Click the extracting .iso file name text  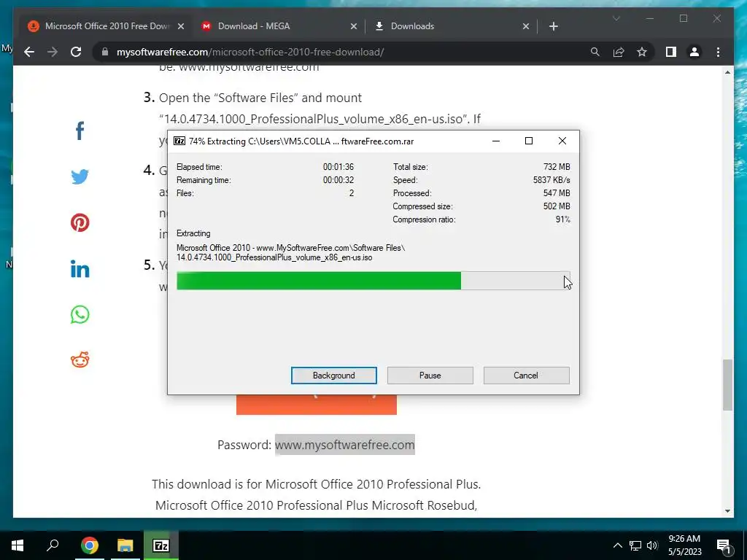(x=274, y=257)
